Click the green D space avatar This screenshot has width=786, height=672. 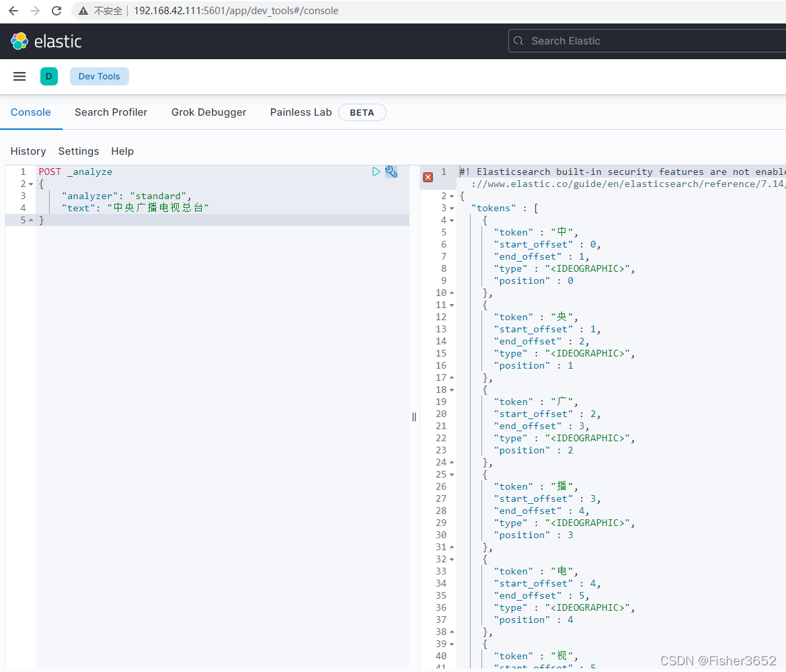tap(48, 76)
